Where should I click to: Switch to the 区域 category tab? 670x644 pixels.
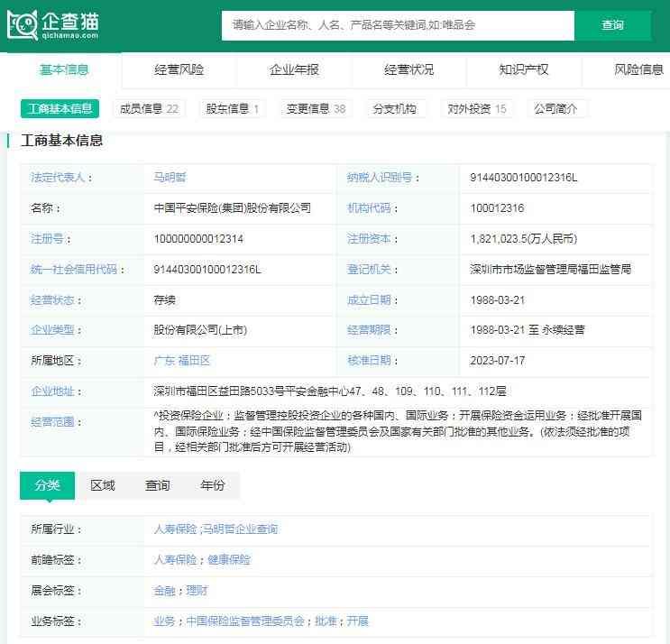point(103,485)
